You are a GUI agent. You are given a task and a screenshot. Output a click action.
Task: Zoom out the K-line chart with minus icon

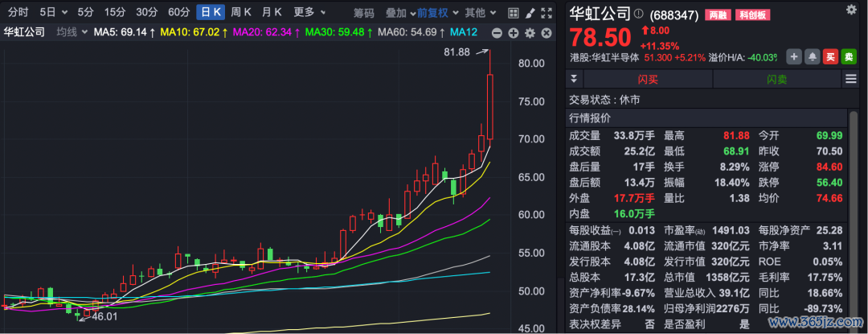(x=497, y=33)
